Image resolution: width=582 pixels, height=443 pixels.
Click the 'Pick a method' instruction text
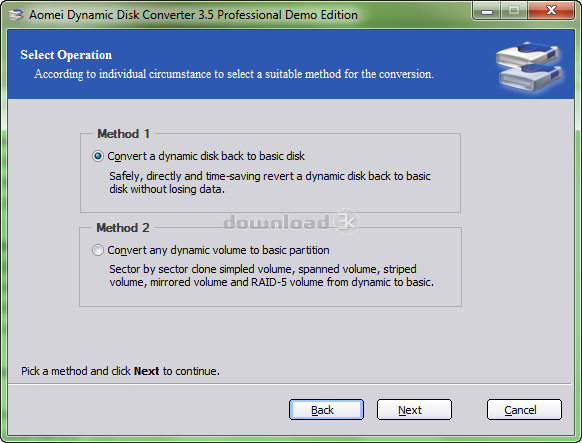[120, 371]
